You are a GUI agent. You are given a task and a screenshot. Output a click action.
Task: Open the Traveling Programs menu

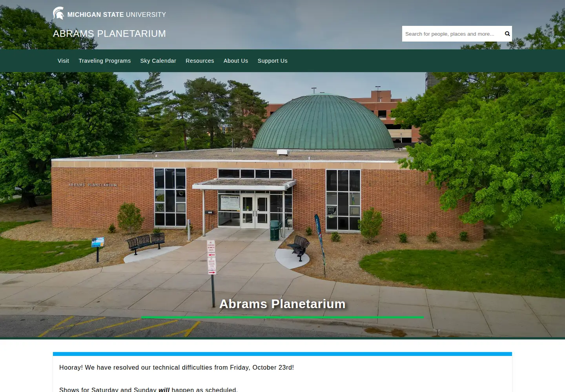[105, 61]
